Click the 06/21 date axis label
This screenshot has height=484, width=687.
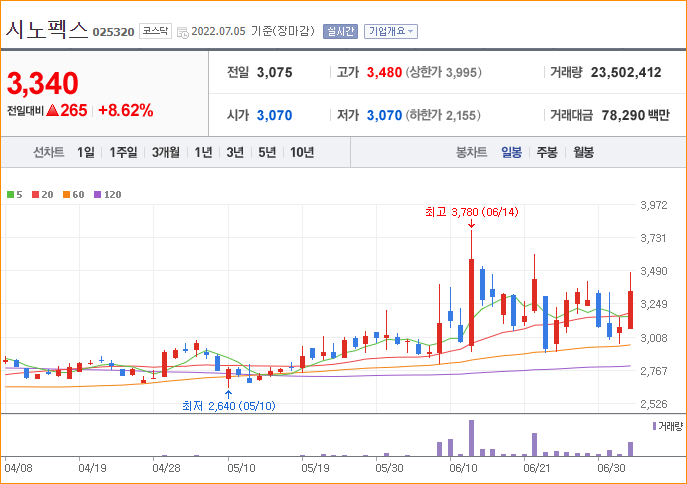536,468
